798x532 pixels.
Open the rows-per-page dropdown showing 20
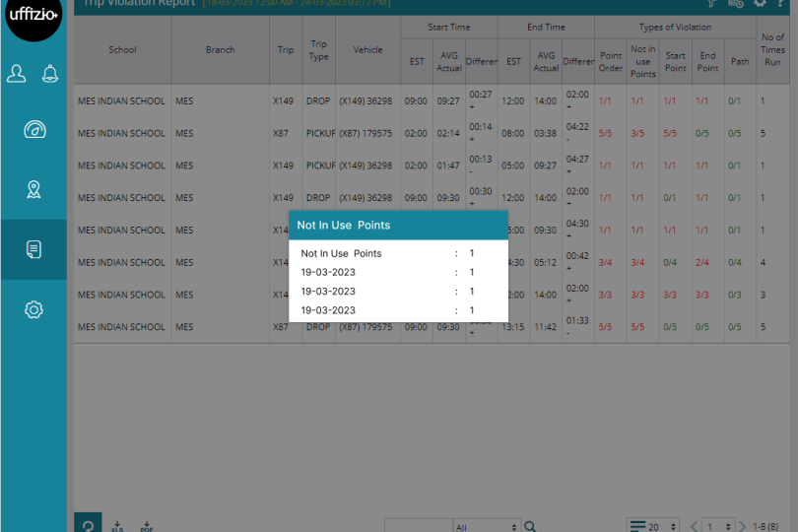pos(652,526)
